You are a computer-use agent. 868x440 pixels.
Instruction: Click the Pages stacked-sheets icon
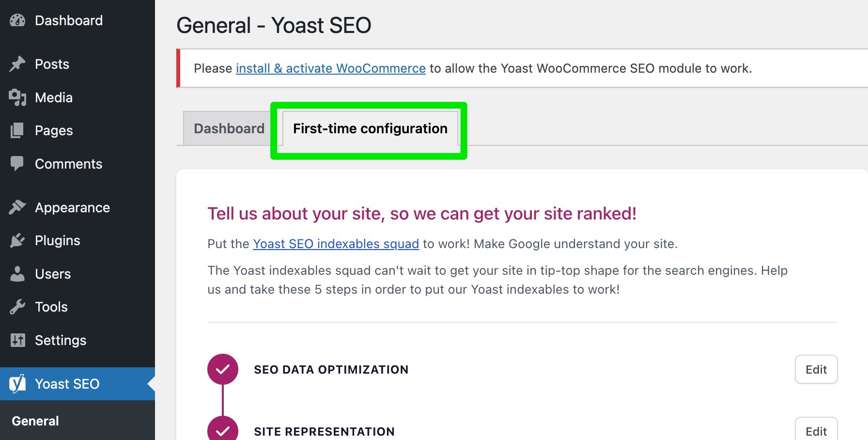(17, 130)
